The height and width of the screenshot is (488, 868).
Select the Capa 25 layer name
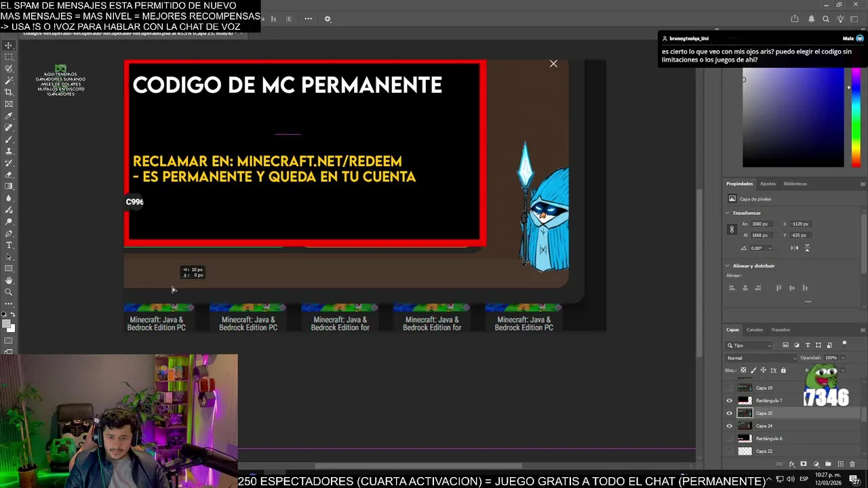click(x=764, y=413)
